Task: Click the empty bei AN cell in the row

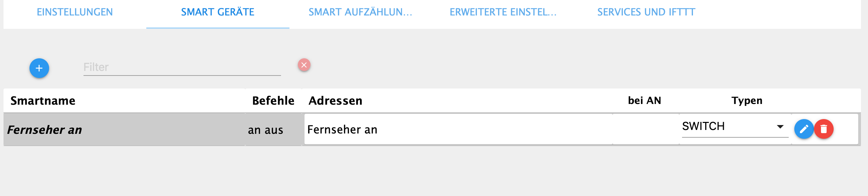Action: (x=646, y=130)
